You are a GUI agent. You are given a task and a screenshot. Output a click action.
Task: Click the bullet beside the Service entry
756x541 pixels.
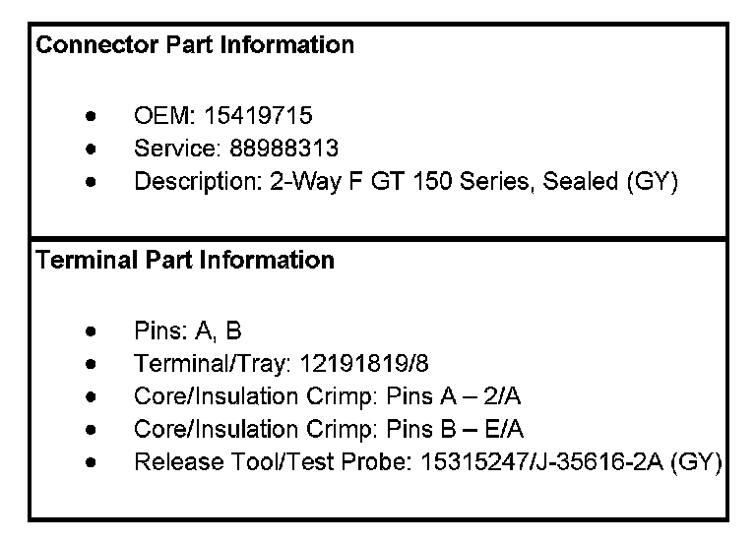click(92, 149)
